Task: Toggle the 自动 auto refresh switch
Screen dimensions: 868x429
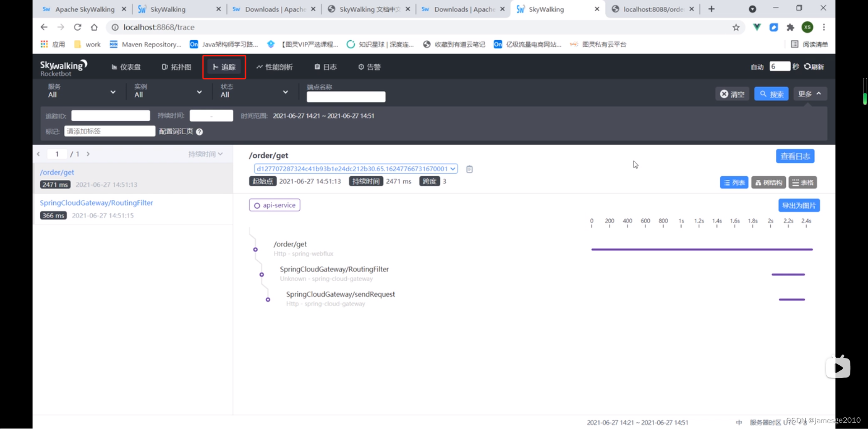Action: point(757,67)
